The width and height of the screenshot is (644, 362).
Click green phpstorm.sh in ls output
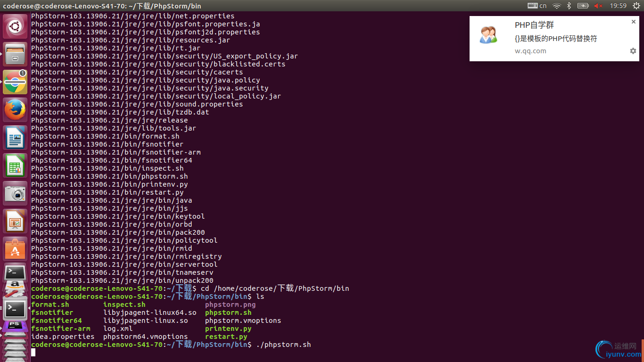tap(228, 313)
